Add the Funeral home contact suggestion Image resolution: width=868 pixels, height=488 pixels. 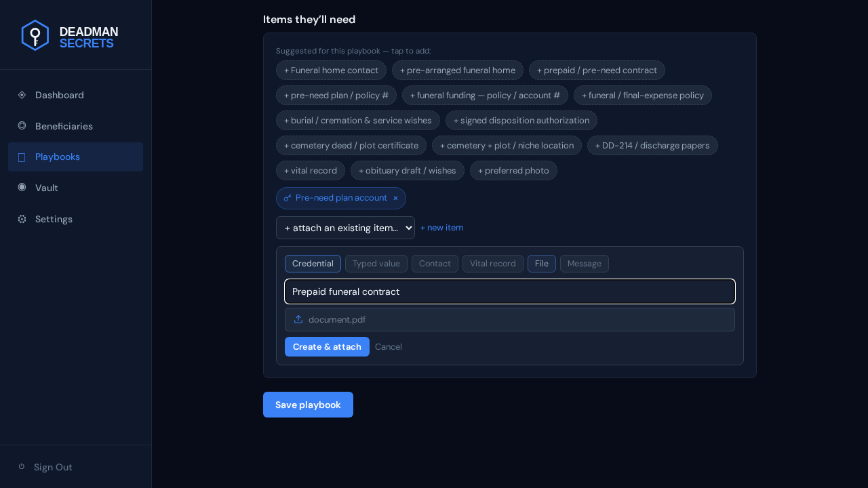(x=331, y=70)
